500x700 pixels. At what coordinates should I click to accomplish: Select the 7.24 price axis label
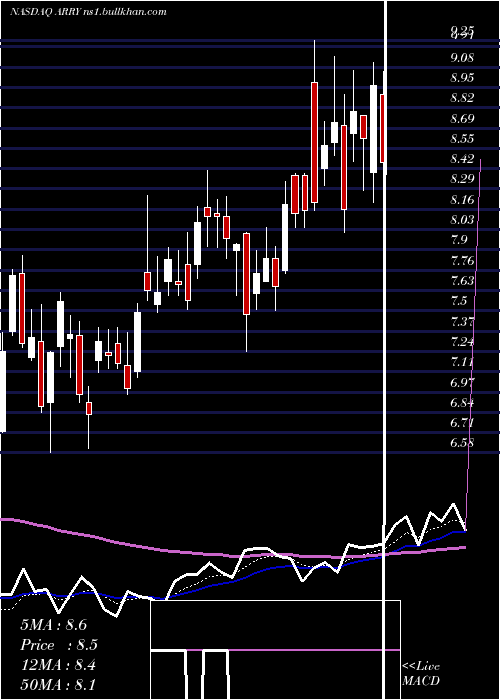click(x=462, y=342)
